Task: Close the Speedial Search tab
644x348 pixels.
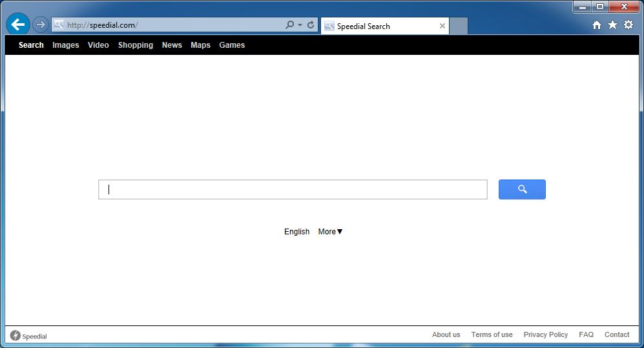Action: pyautogui.click(x=442, y=26)
